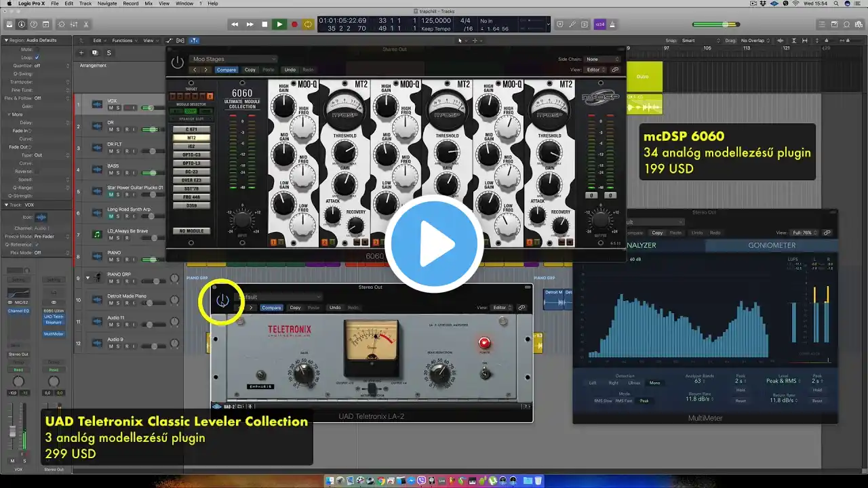Add a new track with plus button
The height and width of the screenshot is (488, 868).
click(x=81, y=53)
